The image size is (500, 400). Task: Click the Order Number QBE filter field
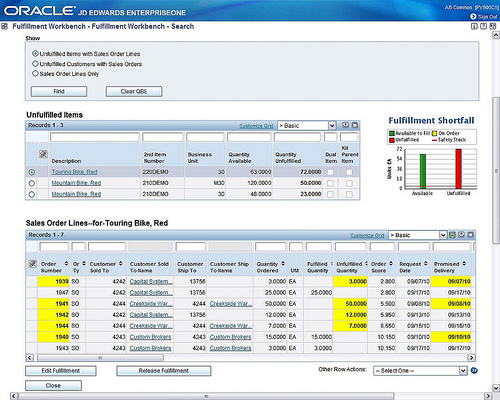click(x=54, y=247)
